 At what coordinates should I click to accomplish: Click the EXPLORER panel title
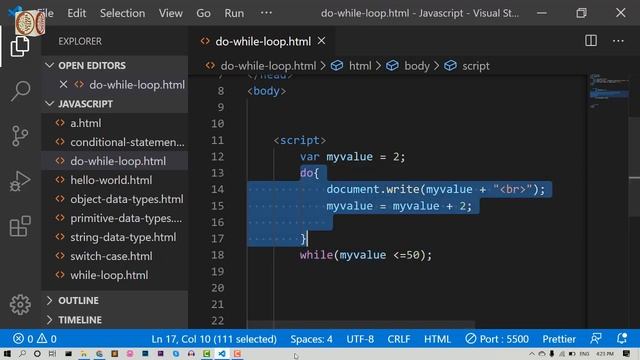[80, 41]
